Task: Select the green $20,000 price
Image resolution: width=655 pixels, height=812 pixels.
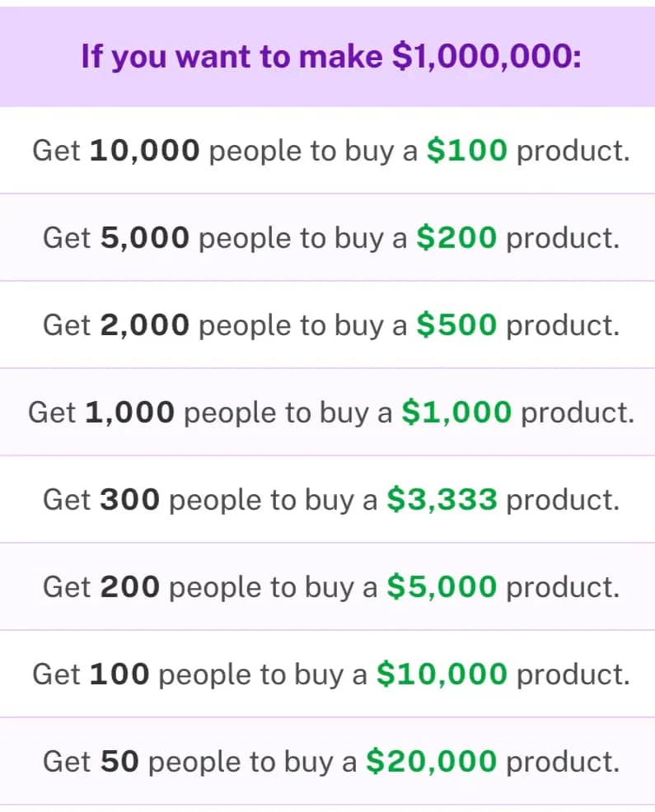Action: pyautogui.click(x=432, y=762)
